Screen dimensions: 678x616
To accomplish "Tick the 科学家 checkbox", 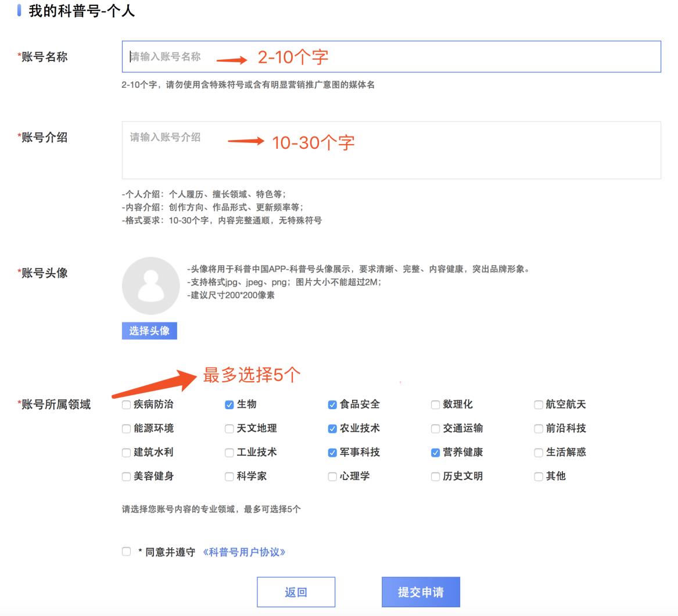I will pos(229,477).
